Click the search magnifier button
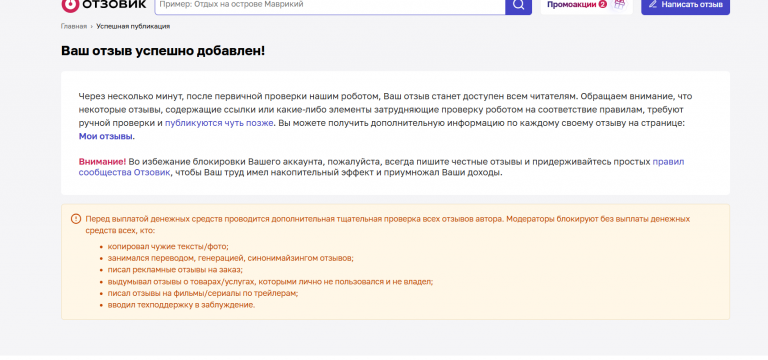This screenshot has height=360, width=768. (x=518, y=5)
